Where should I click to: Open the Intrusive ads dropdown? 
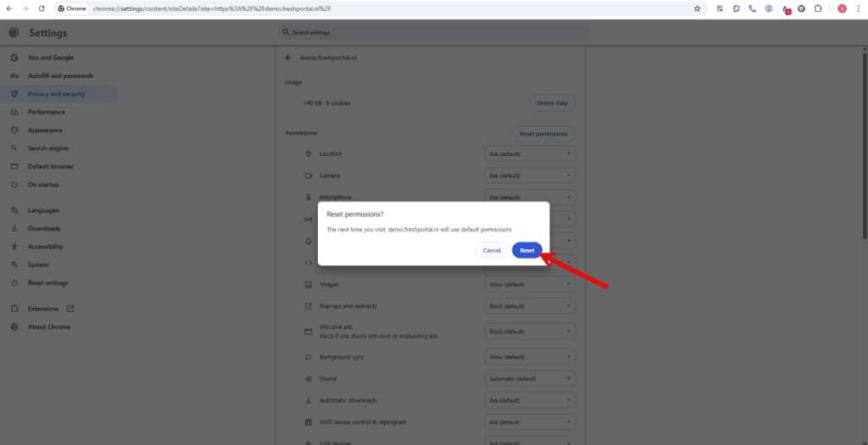coord(530,331)
